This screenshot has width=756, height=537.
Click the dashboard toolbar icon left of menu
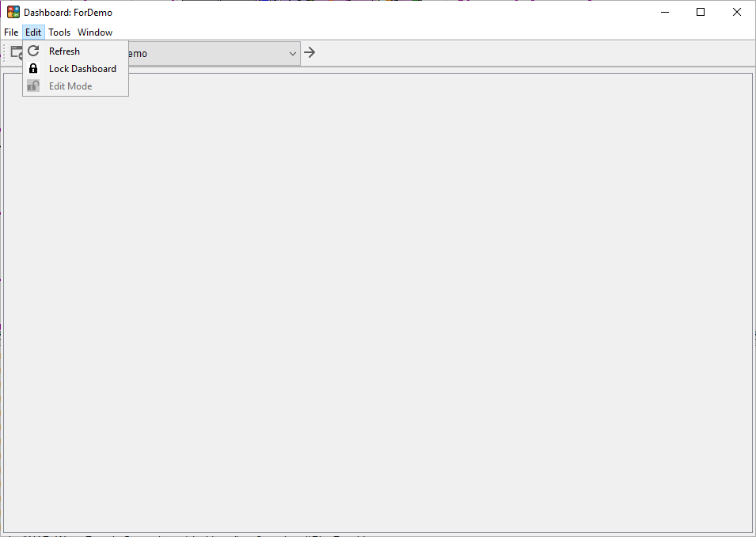pyautogui.click(x=17, y=52)
